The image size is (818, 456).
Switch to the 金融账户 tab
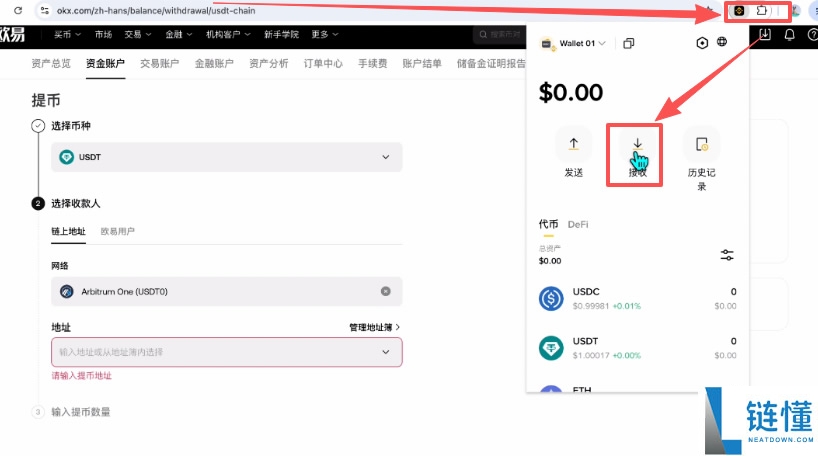[x=214, y=64]
